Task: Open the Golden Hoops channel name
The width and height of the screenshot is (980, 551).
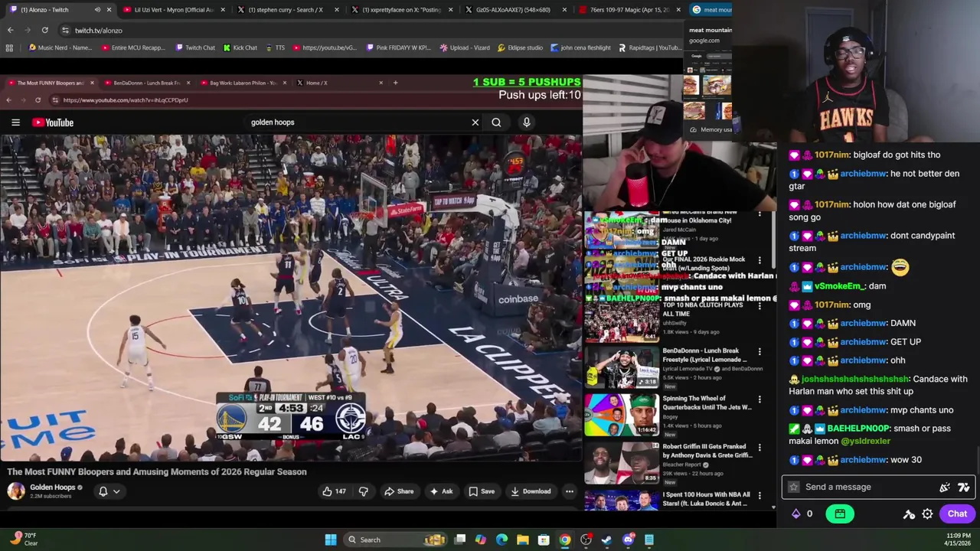Action: pyautogui.click(x=52, y=487)
